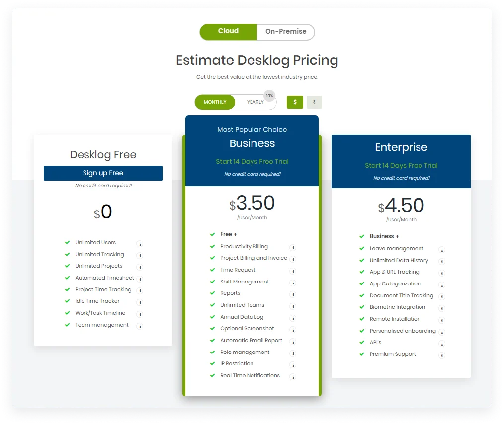This screenshot has width=504, height=424.
Task: Click the $3.50 Business price
Action: tap(252, 203)
